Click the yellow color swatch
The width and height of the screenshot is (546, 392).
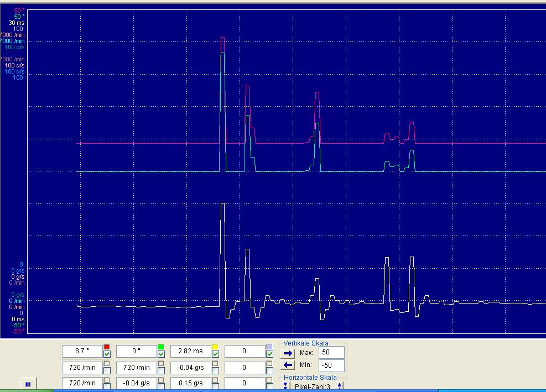click(x=215, y=347)
